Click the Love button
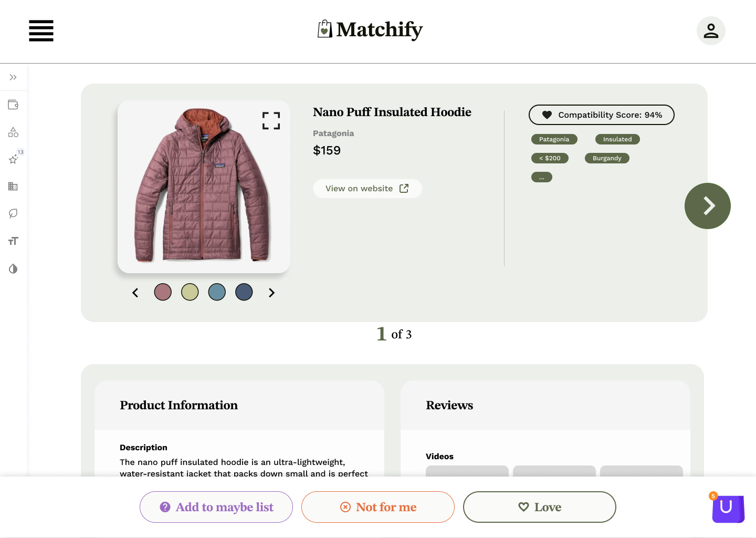The width and height of the screenshot is (756, 538). pyautogui.click(x=540, y=507)
